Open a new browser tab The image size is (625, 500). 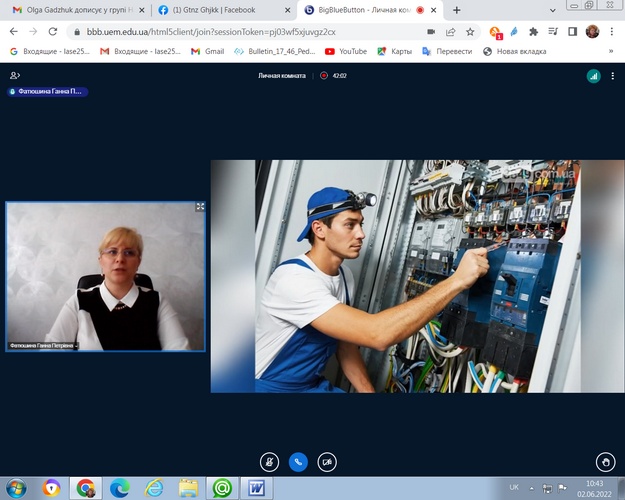(457, 10)
